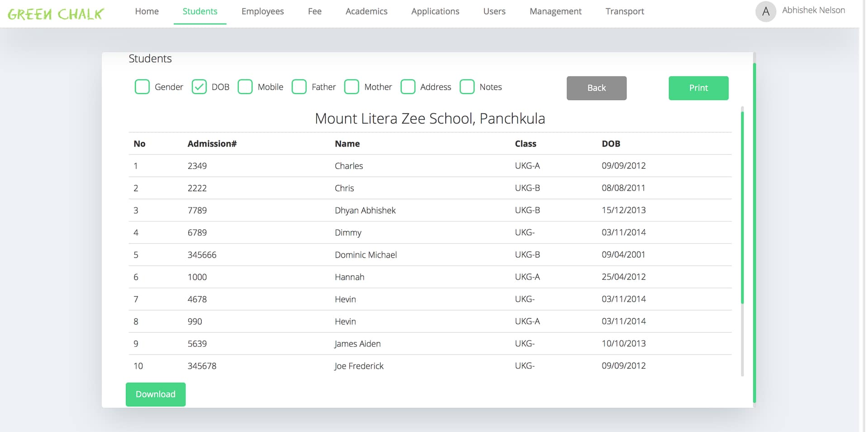Viewport: 868px width, 432px height.
Task: Open the Transport menu
Action: click(624, 11)
